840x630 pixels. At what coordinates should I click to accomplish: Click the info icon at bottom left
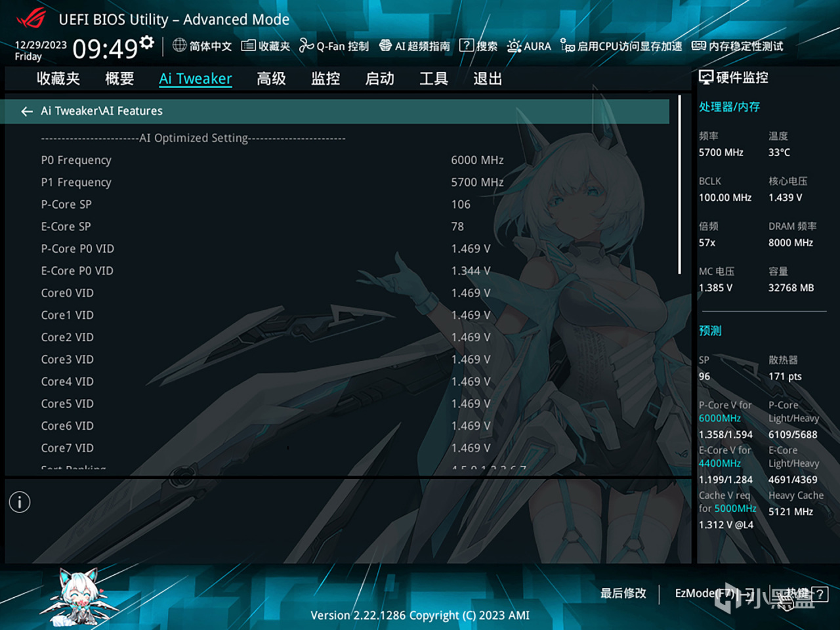[19, 502]
